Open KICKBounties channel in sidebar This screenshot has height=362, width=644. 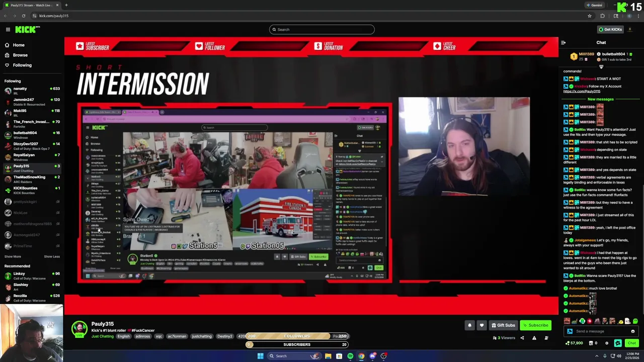pos(31,190)
